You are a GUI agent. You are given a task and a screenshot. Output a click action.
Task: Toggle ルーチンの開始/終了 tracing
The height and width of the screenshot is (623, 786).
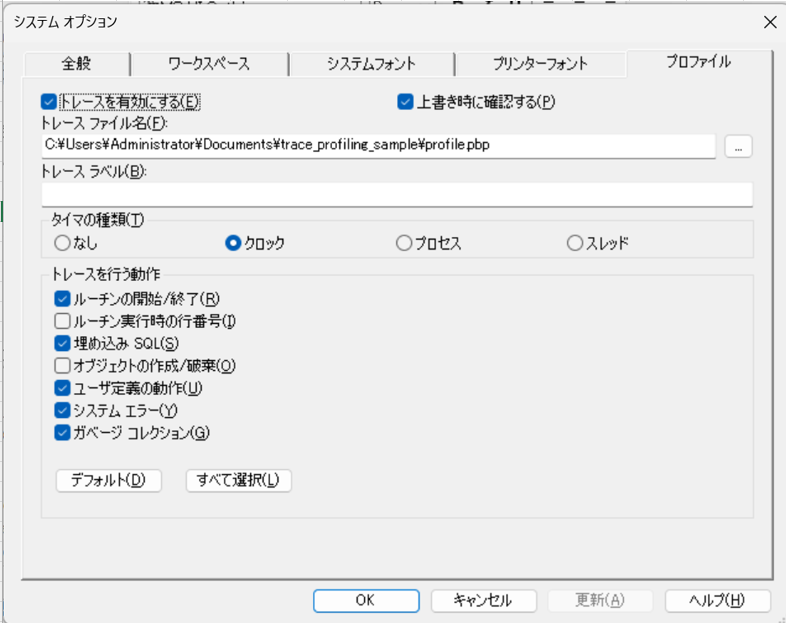pos(62,298)
